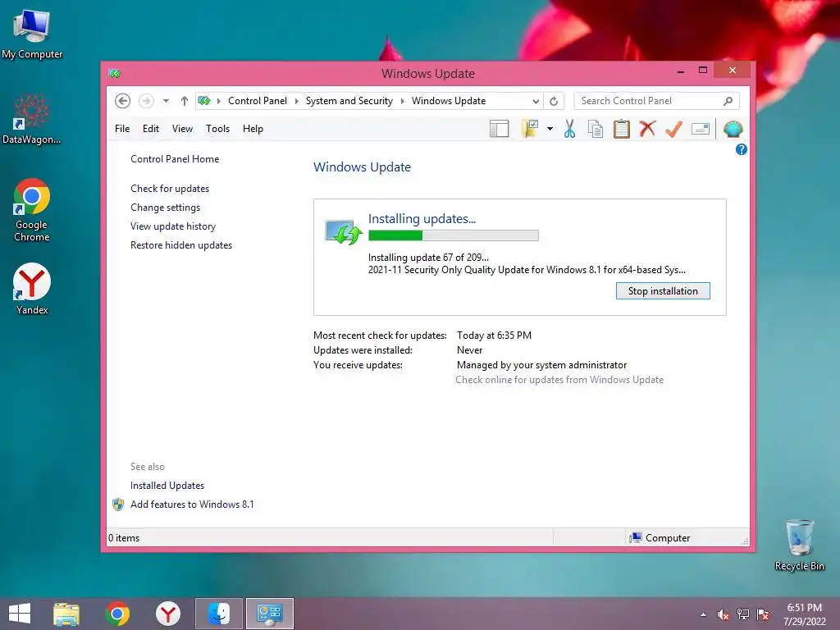Image resolution: width=840 pixels, height=630 pixels.
Task: Click the Windows Update breadcrumb
Action: pyautogui.click(x=449, y=101)
